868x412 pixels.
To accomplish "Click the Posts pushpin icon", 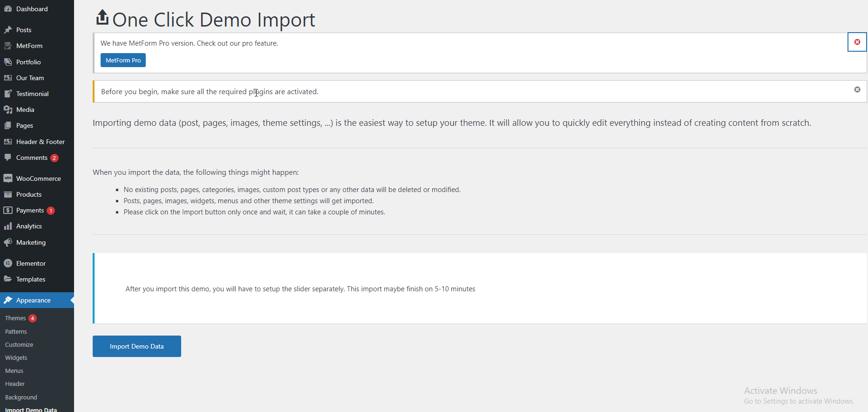I will pos(8,30).
